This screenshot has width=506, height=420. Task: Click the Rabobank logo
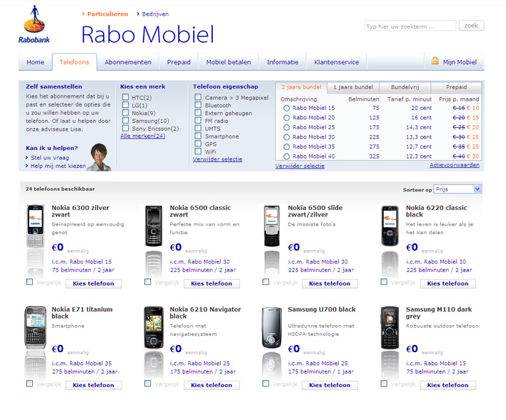click(x=34, y=24)
